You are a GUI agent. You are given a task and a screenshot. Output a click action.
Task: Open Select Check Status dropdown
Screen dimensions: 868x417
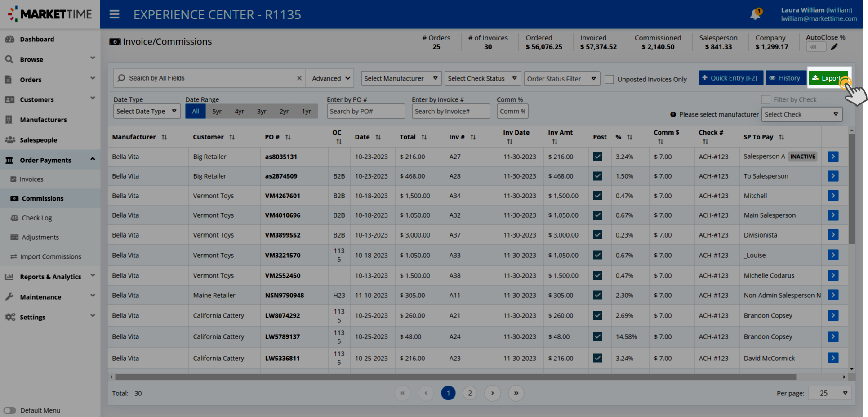tap(483, 78)
